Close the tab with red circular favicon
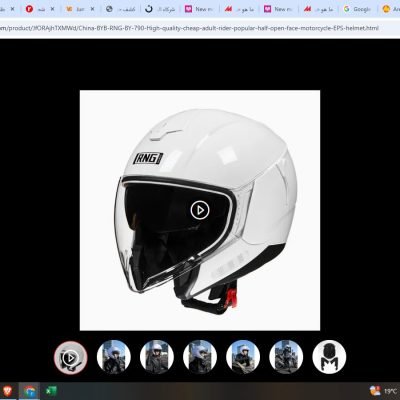 click(52, 9)
